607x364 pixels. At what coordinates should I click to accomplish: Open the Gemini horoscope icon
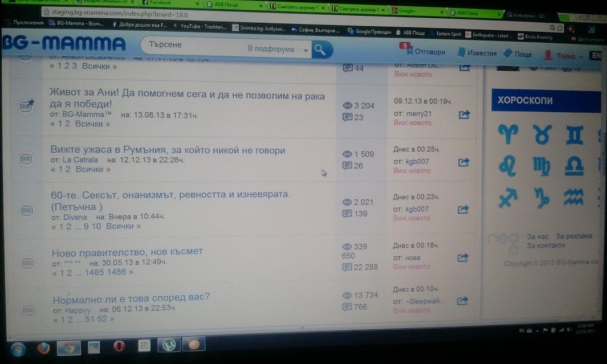point(575,135)
